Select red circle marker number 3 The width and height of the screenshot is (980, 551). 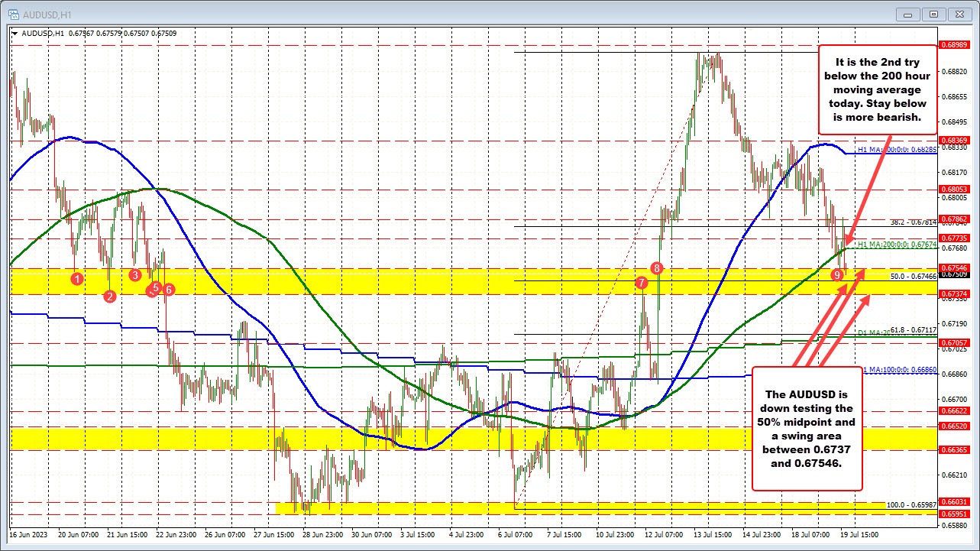135,274
